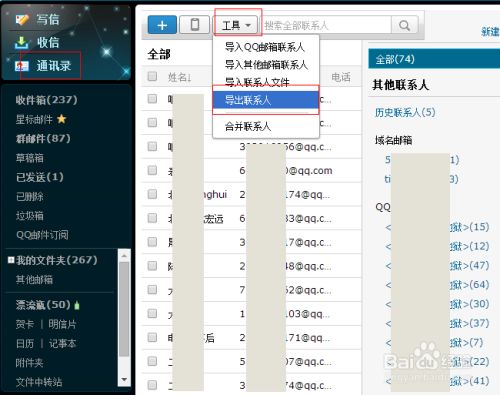The image size is (500, 395).
Task: Open 文件中转站 file transfer station
Action: [x=39, y=382]
